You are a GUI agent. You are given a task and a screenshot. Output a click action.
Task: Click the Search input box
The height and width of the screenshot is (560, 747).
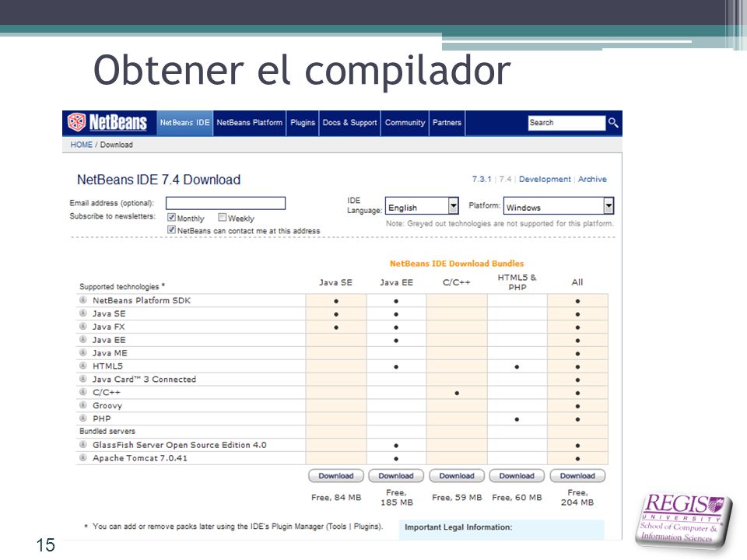566,123
